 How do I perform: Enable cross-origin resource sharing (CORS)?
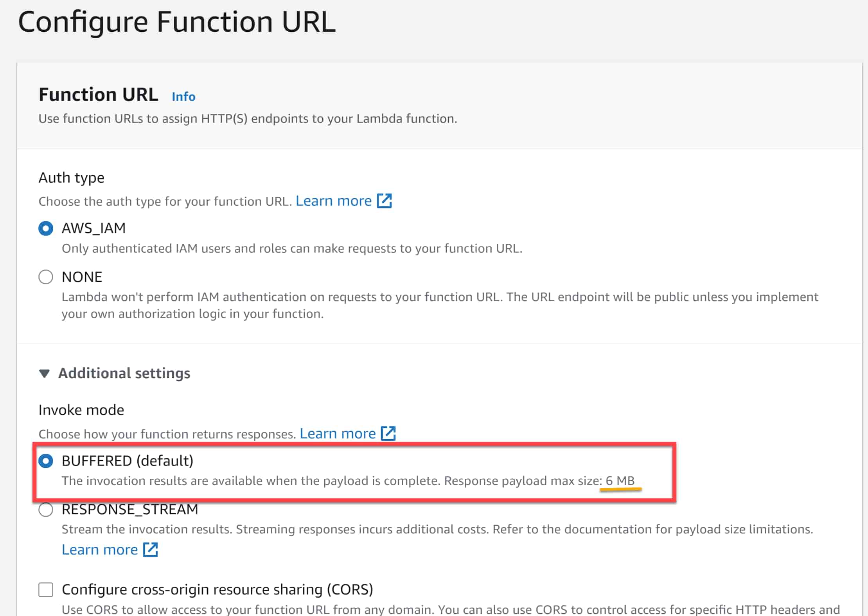45,590
